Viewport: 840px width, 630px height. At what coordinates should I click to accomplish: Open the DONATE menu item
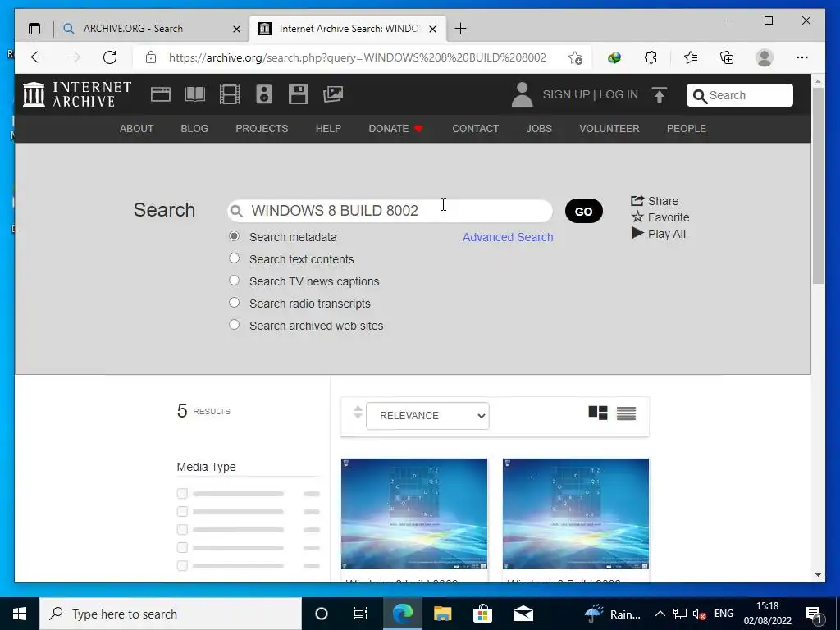coord(396,129)
